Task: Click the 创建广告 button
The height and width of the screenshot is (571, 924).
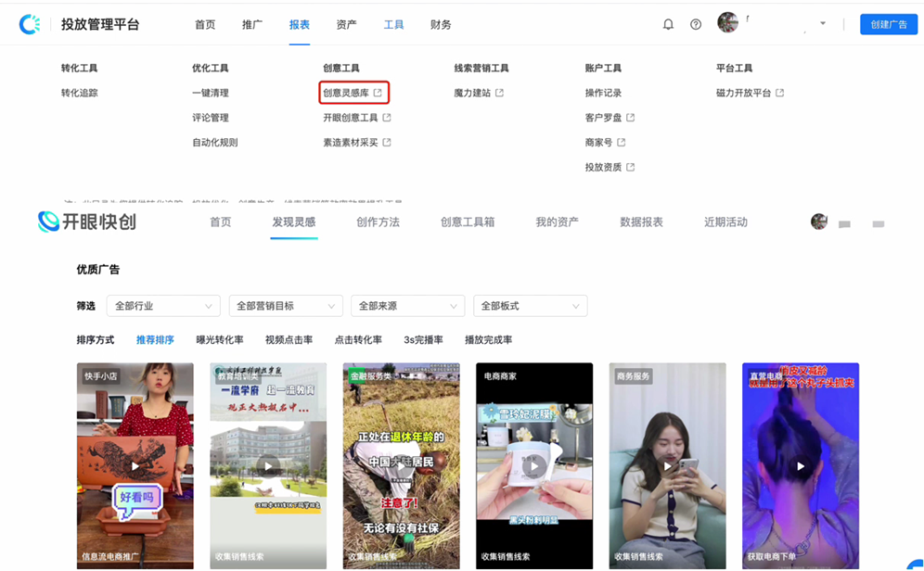Action: [x=888, y=24]
